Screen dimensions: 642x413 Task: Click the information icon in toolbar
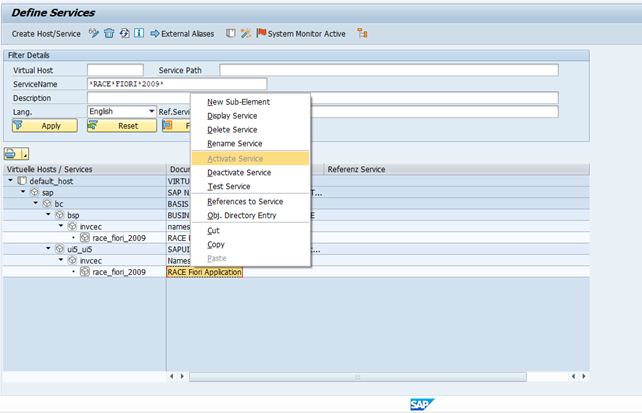tap(137, 33)
